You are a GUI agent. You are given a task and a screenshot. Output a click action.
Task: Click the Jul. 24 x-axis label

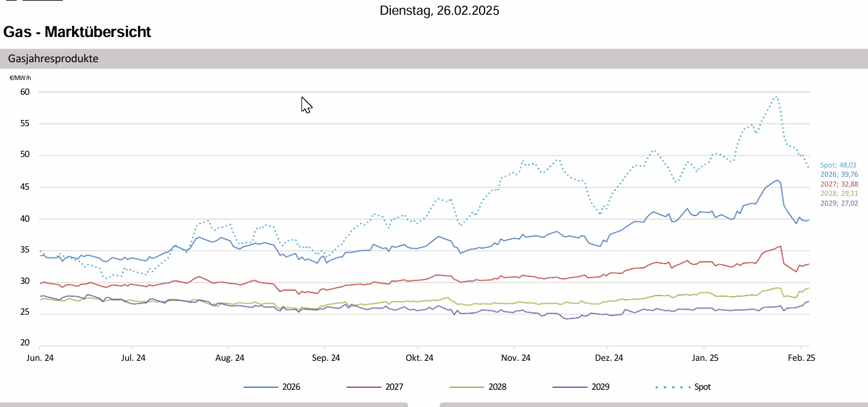tap(134, 358)
